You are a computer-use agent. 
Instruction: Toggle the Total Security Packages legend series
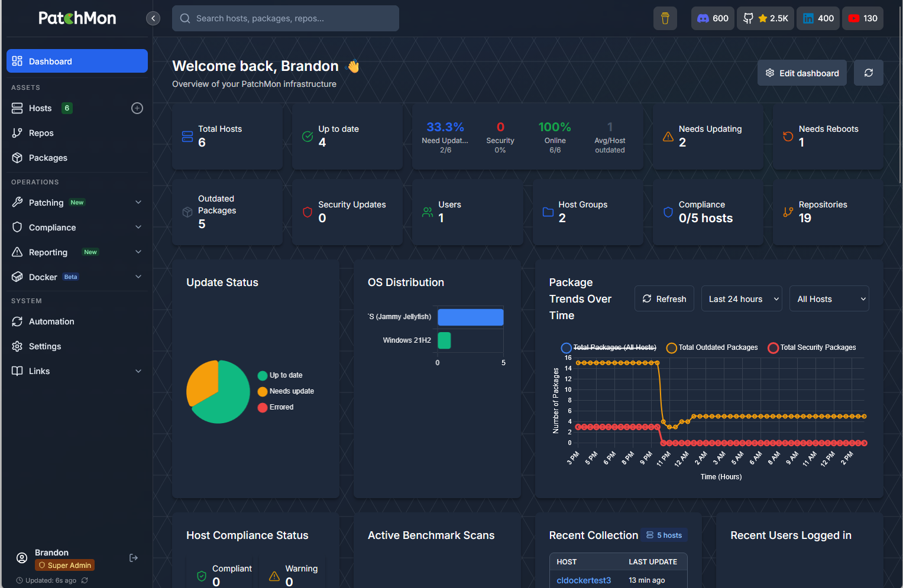(x=812, y=347)
